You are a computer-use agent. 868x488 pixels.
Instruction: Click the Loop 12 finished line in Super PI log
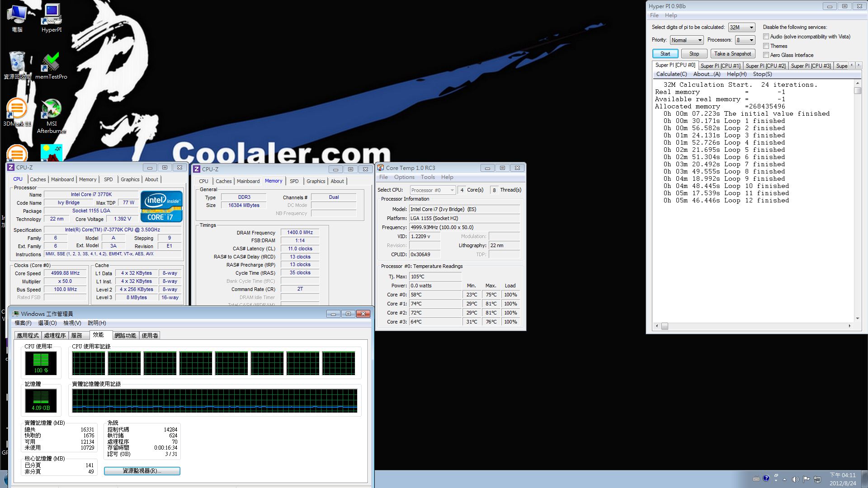(726, 201)
